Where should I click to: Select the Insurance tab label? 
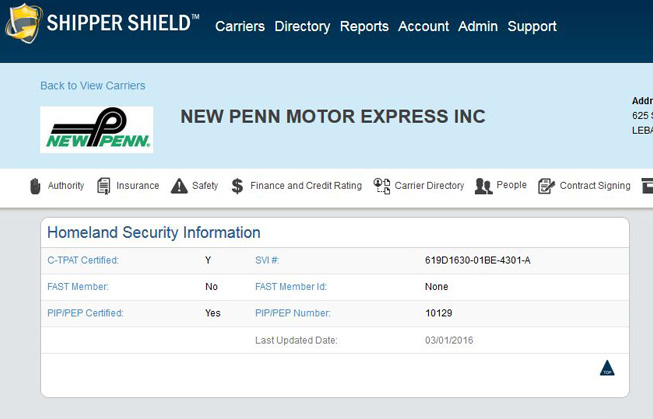coord(137,186)
